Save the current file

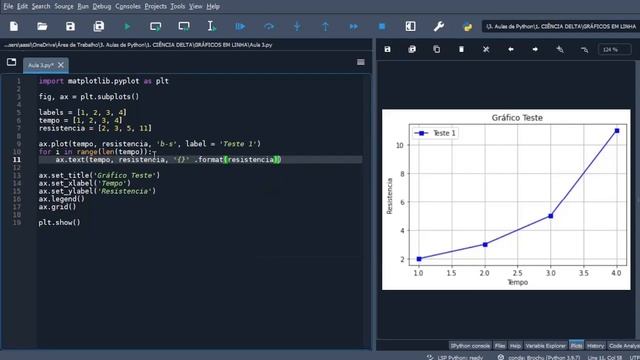click(70, 27)
